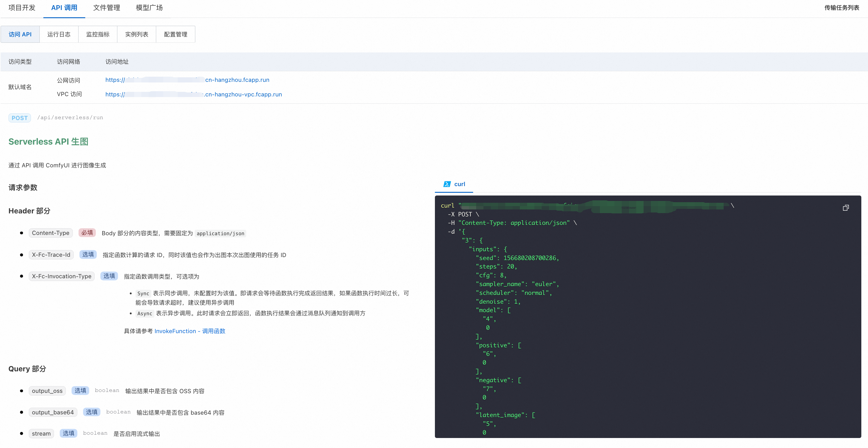Select the curl tab with terminal icon
The width and height of the screenshot is (868, 448).
pos(454,184)
